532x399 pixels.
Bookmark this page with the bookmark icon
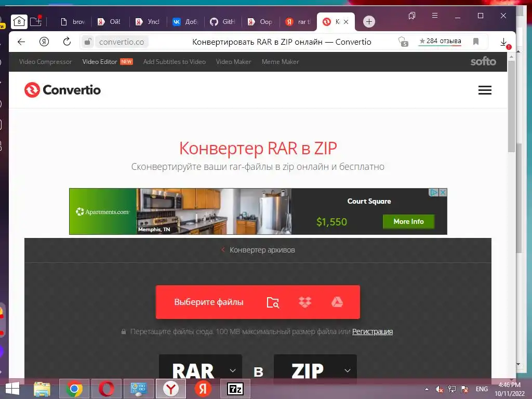click(x=476, y=42)
